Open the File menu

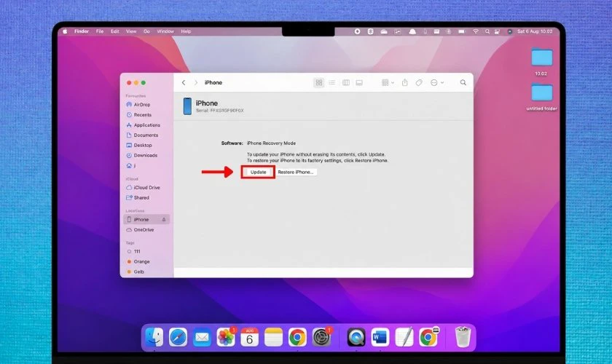tap(100, 31)
